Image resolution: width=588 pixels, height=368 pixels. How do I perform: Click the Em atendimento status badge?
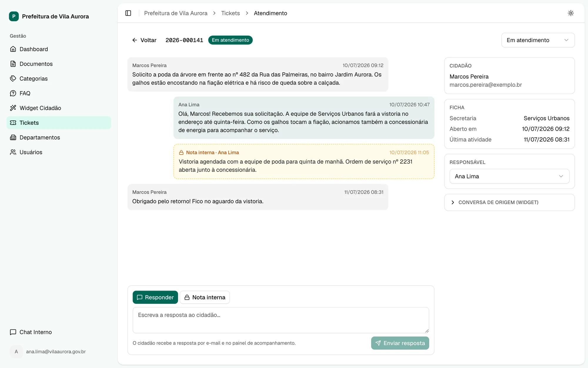pyautogui.click(x=230, y=40)
